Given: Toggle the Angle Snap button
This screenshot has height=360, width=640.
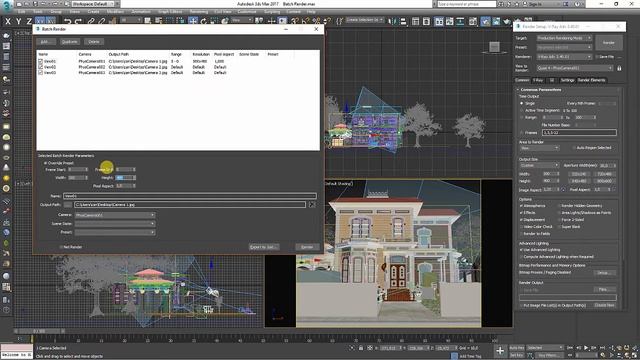Looking at the screenshot, I should coord(305,21).
